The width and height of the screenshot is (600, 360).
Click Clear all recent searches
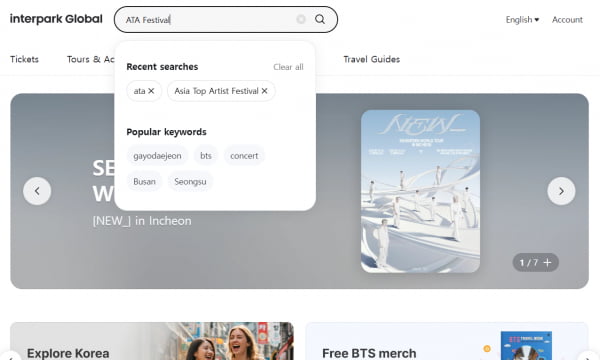(288, 67)
